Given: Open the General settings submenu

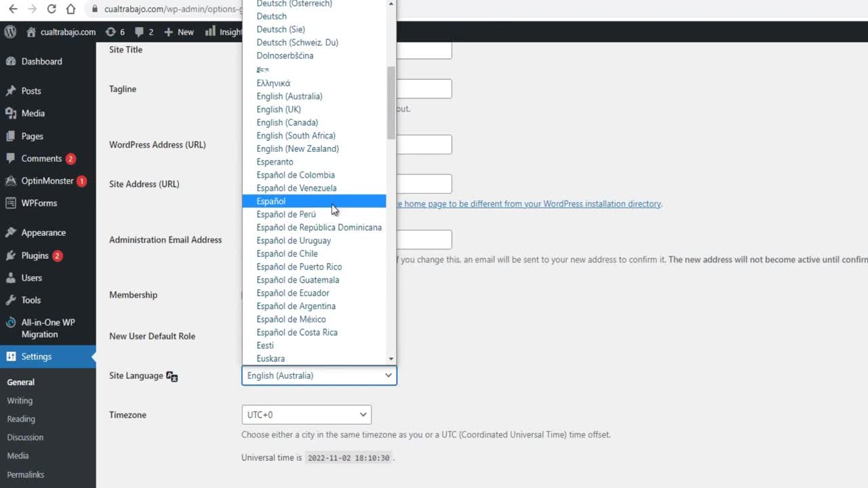Looking at the screenshot, I should [x=21, y=382].
